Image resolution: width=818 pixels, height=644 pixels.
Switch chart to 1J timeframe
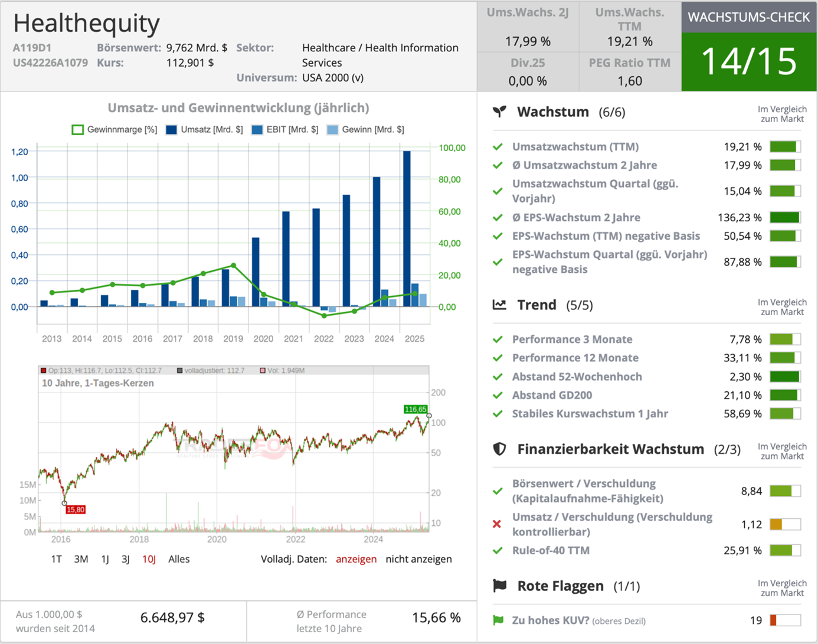[105, 559]
